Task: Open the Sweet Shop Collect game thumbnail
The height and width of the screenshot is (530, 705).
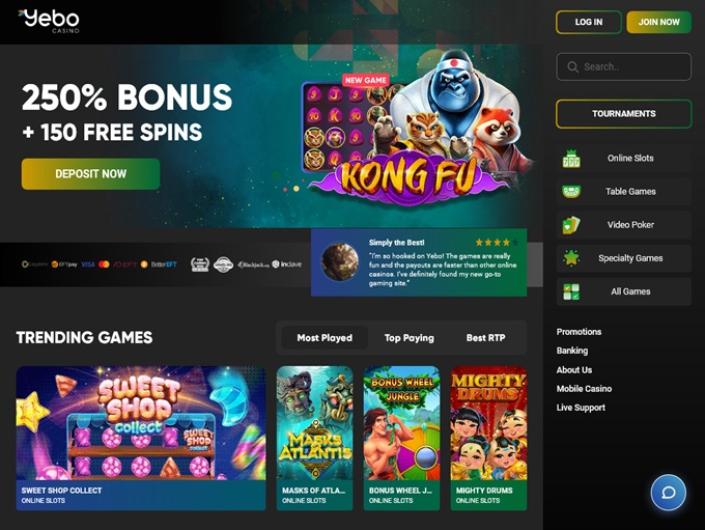Action: [x=141, y=438]
